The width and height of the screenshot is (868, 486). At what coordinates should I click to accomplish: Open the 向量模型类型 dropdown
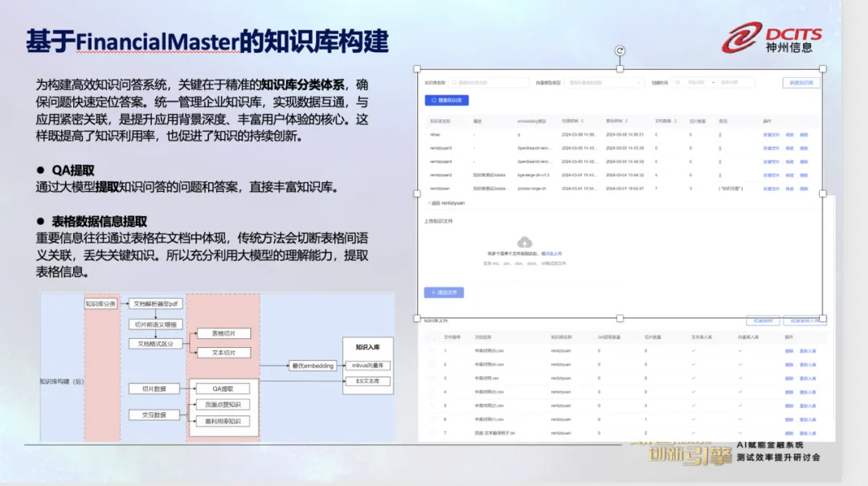[x=605, y=82]
